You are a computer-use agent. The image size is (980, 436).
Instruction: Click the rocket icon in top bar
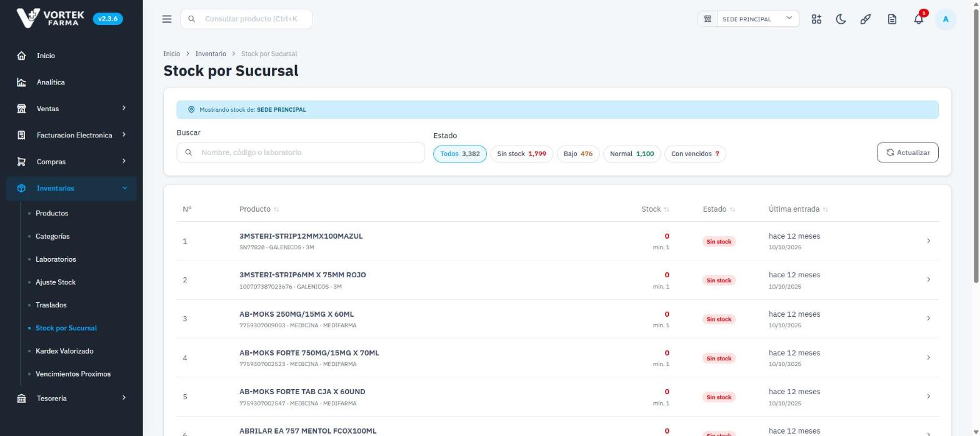click(866, 19)
